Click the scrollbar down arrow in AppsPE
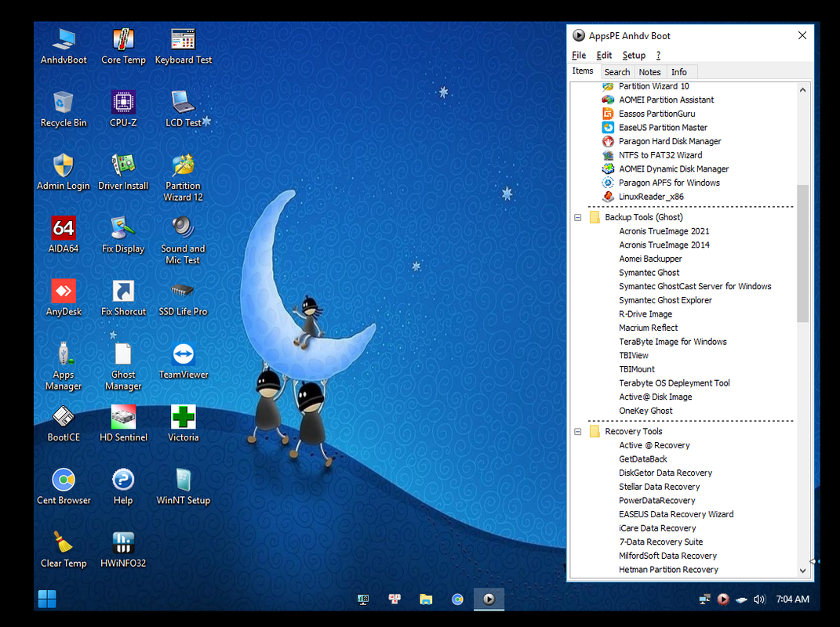This screenshot has height=627, width=840. (802, 571)
